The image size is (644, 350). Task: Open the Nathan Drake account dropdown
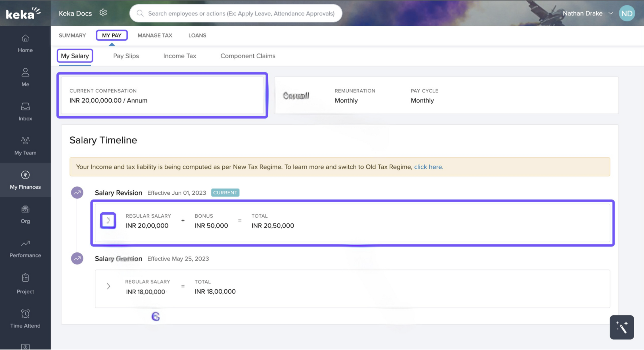587,14
